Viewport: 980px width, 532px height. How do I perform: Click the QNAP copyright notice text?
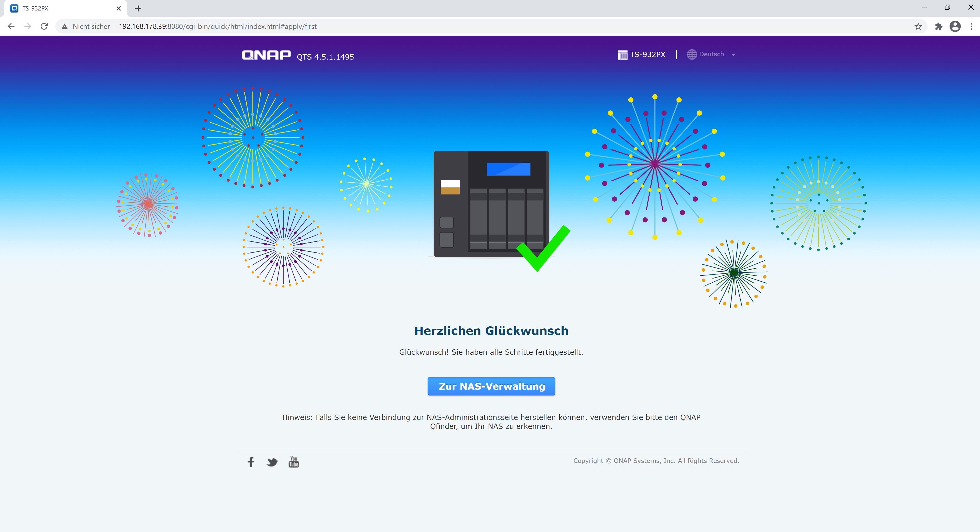tap(656, 460)
